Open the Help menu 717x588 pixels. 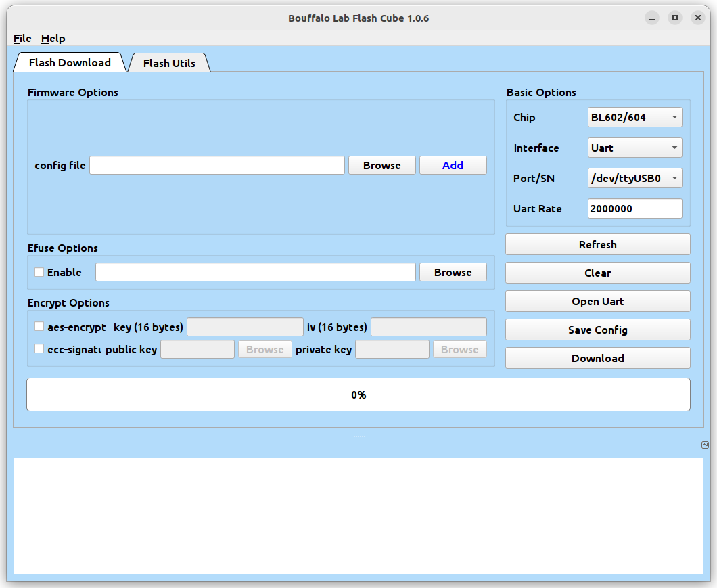pos(53,39)
